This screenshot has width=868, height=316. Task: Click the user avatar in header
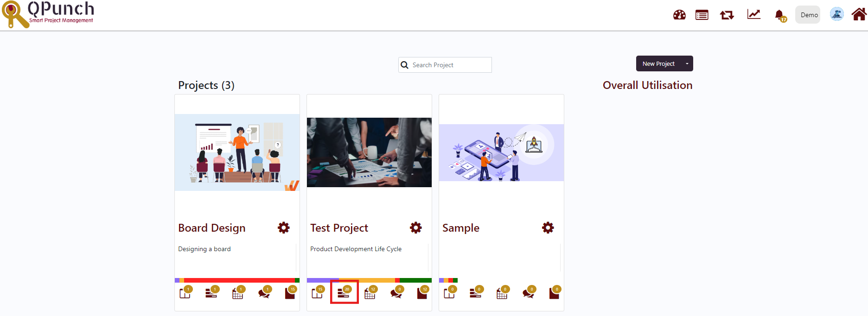coord(836,14)
